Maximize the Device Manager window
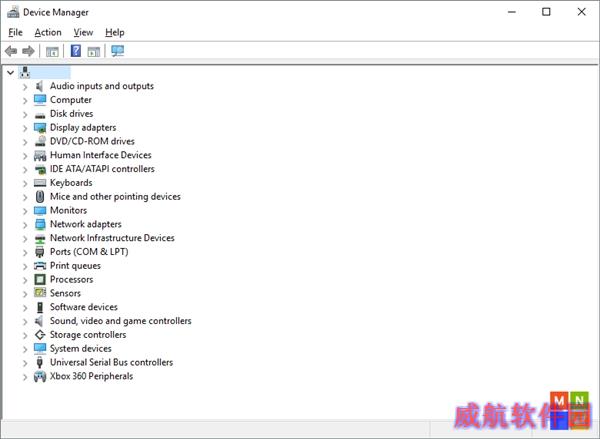Screen dimensions: 600x439 [x=546, y=12]
